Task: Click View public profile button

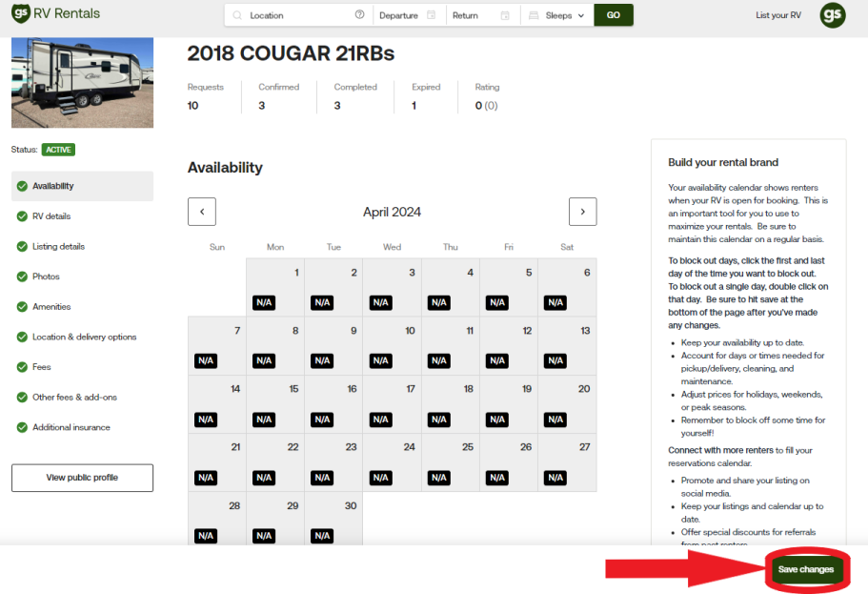Action: [82, 478]
